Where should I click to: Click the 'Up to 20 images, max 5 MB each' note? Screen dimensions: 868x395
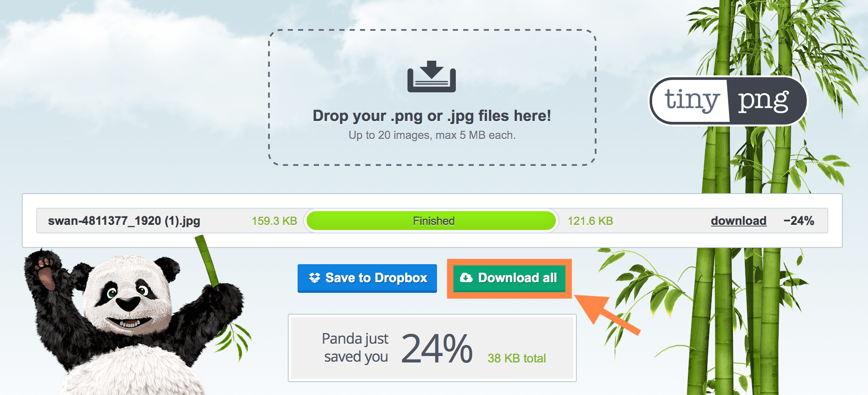click(x=432, y=136)
